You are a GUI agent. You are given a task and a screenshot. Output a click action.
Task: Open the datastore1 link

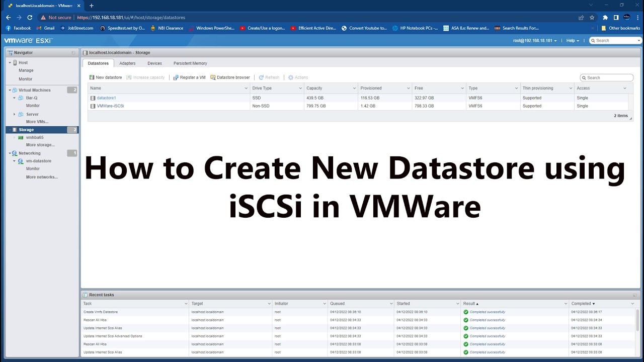coord(106,98)
